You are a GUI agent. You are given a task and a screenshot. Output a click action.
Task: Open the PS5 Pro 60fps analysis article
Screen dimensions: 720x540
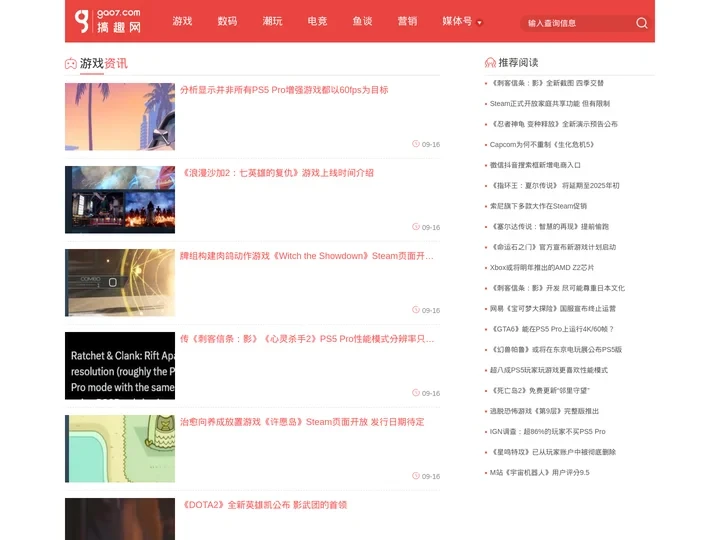[x=284, y=90]
